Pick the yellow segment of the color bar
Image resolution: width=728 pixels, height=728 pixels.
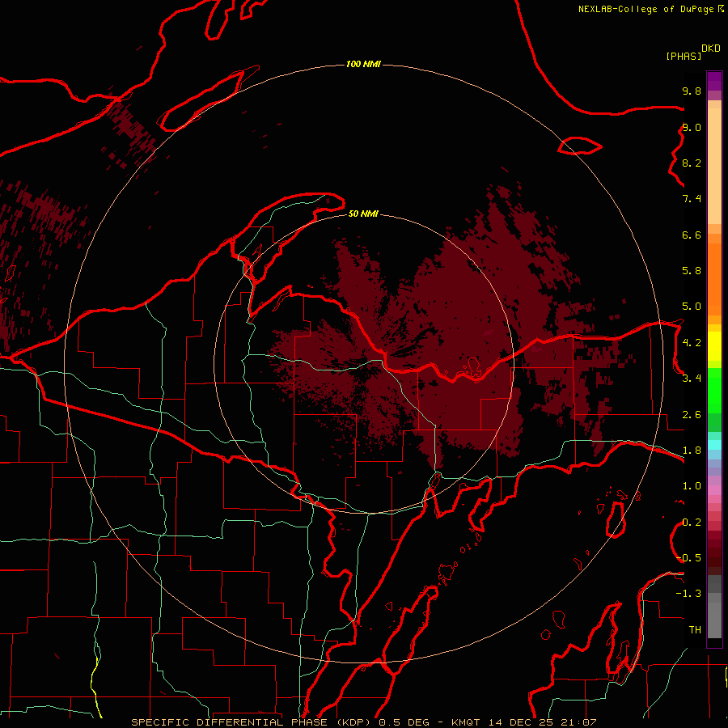click(x=714, y=346)
